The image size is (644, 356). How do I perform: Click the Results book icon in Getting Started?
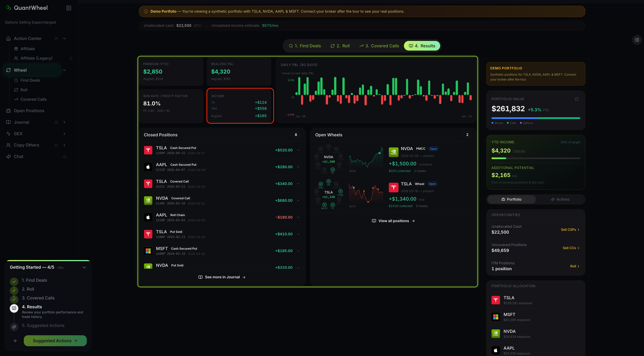[14, 308]
